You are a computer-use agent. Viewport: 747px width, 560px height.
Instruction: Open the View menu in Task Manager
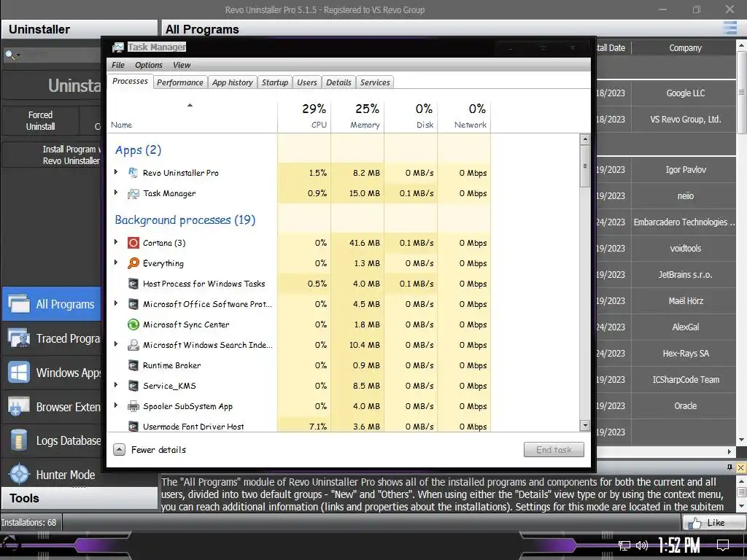[182, 65]
